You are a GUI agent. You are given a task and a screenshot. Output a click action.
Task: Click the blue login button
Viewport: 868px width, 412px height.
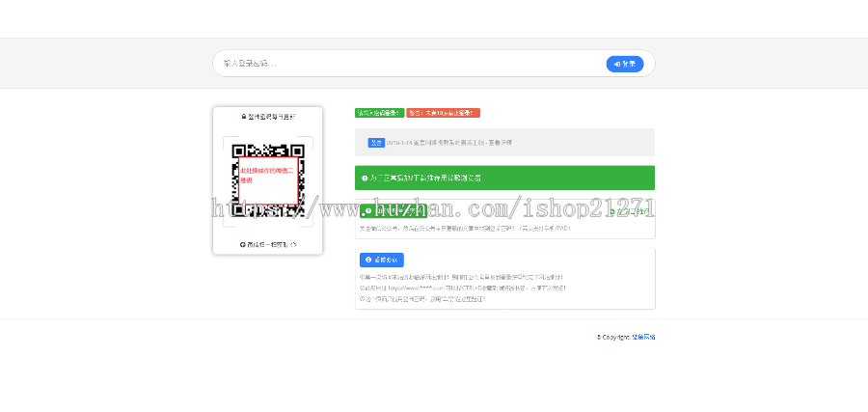624,64
